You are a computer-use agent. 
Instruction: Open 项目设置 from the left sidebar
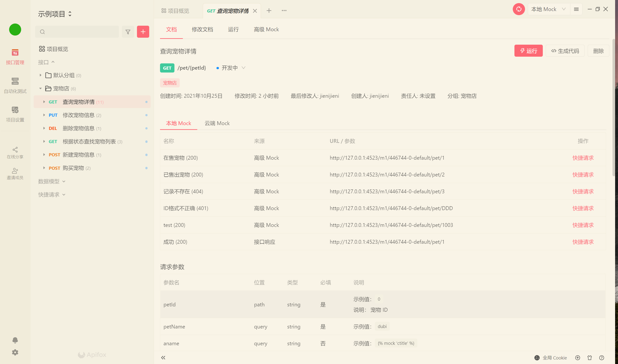pyautogui.click(x=15, y=114)
